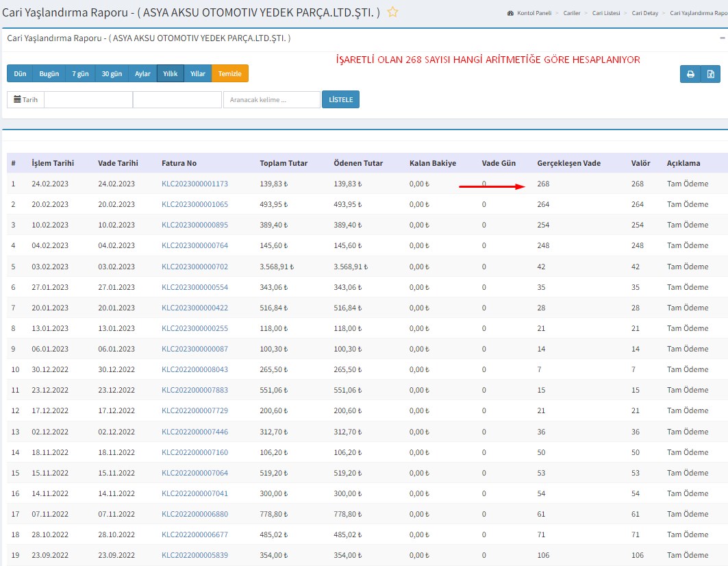
Task: Switch to the Yıllar filter
Action: pos(197,73)
